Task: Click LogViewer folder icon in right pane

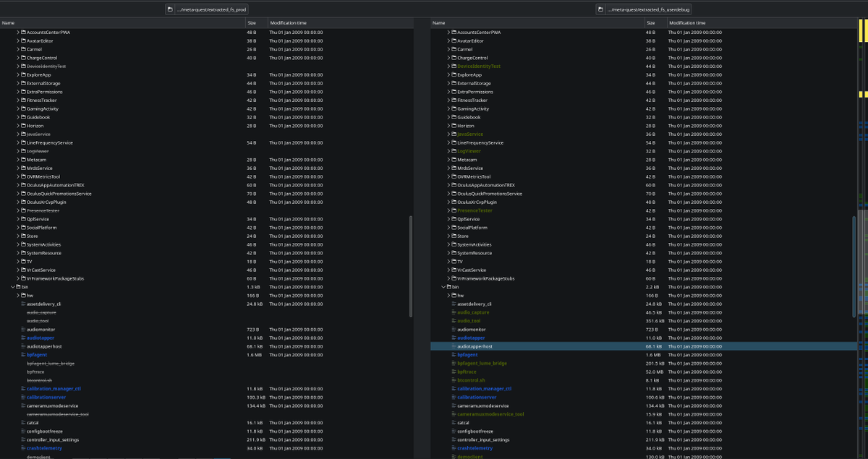Action: pos(454,151)
